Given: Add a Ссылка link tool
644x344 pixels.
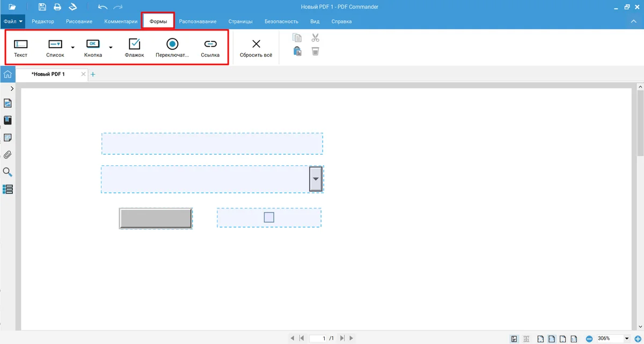Looking at the screenshot, I should pos(210,48).
